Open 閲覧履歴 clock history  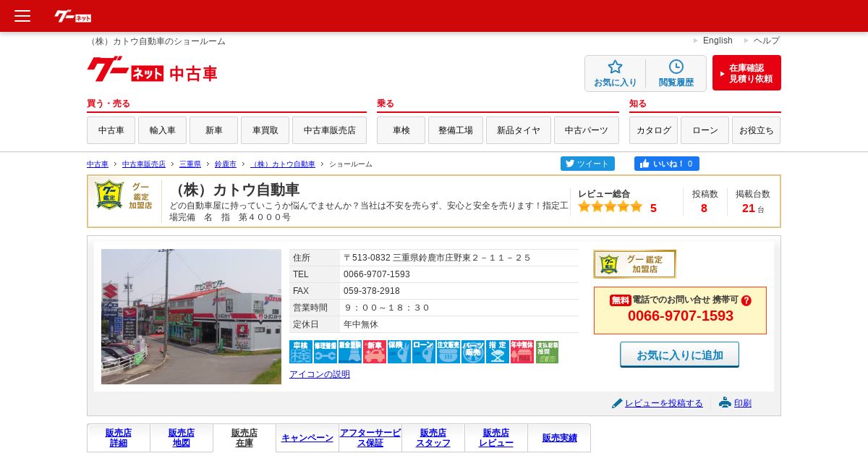(x=676, y=74)
